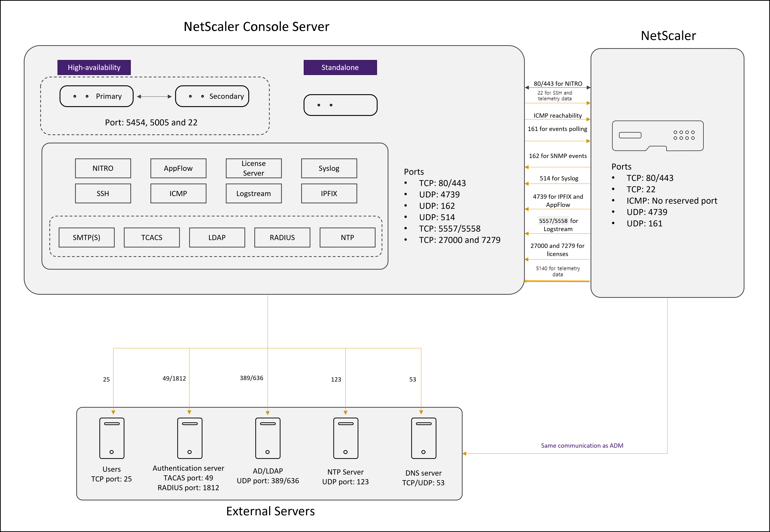Click the '389/636' line label
The width and height of the screenshot is (770, 532).
click(252, 378)
